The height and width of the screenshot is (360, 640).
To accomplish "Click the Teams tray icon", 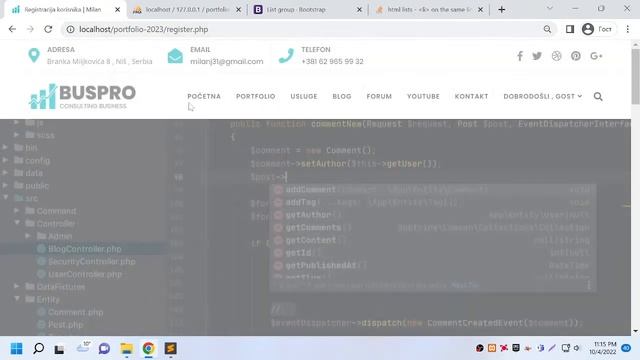I will coord(540,348).
